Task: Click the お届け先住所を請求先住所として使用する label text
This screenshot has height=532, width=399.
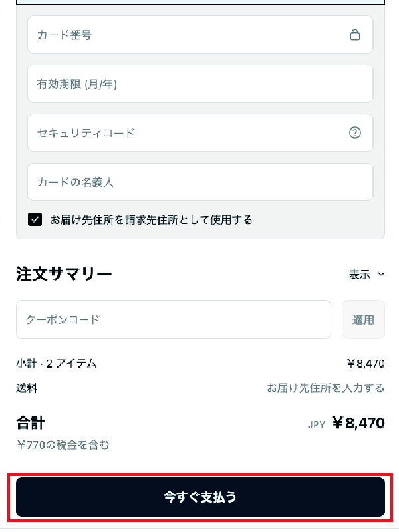Action: tap(151, 219)
